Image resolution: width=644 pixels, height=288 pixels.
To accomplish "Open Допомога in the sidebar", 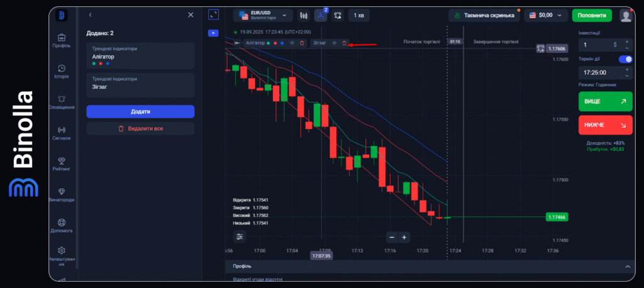I will pos(61,226).
